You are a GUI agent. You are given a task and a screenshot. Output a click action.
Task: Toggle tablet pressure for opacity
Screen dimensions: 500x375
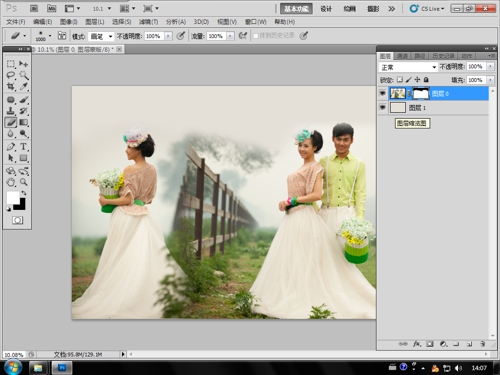tap(181, 36)
